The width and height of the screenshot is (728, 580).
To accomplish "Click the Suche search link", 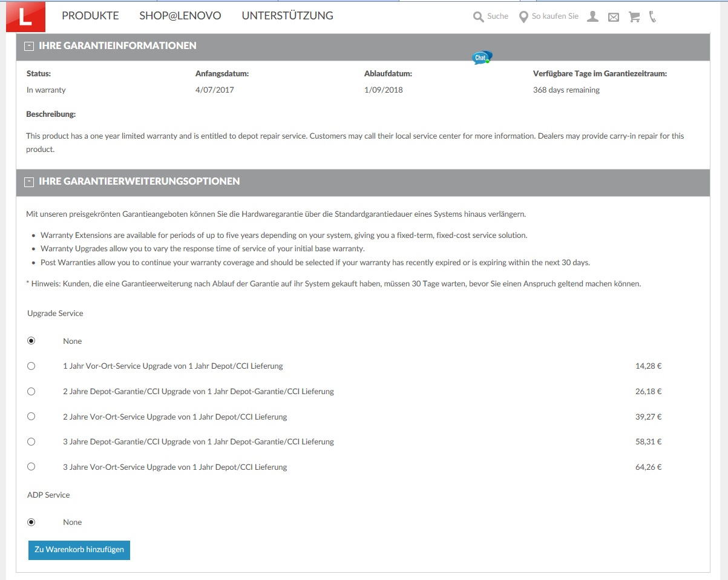I will click(x=497, y=16).
